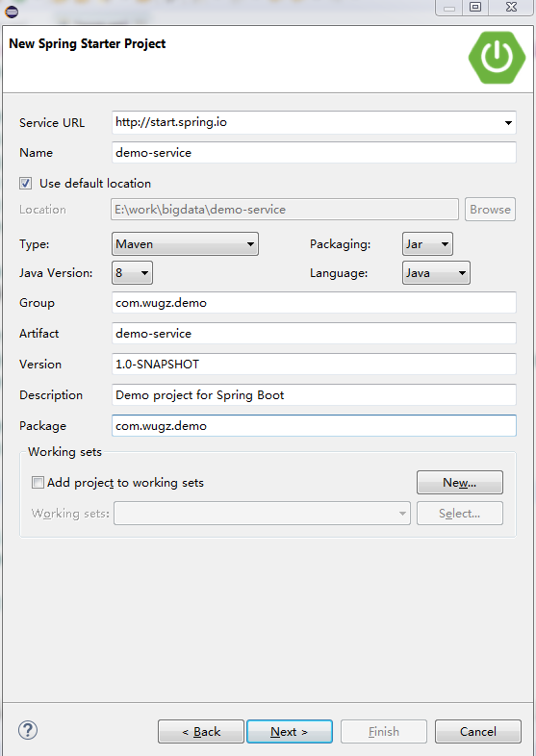The image size is (536, 756).
Task: Click the 'Language:' label
Action: tap(339, 273)
